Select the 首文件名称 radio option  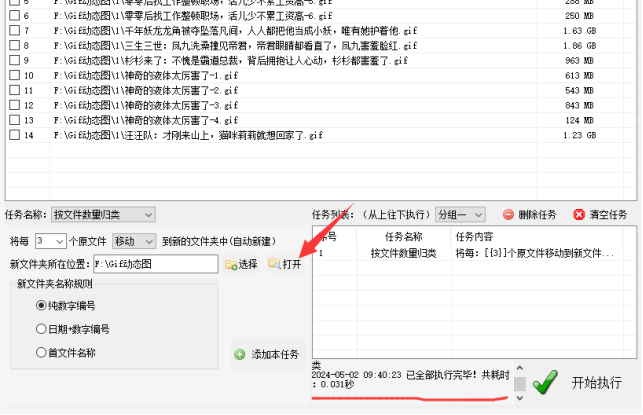pyautogui.click(x=41, y=352)
